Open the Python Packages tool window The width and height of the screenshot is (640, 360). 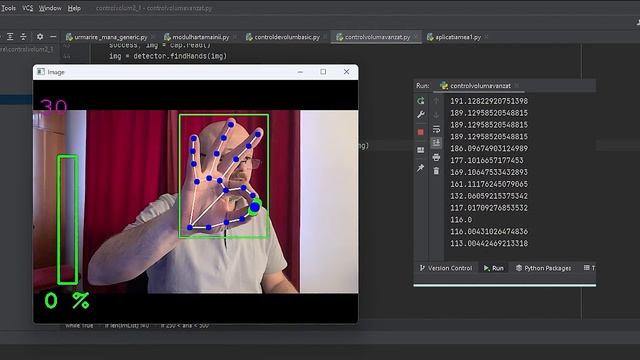543,268
